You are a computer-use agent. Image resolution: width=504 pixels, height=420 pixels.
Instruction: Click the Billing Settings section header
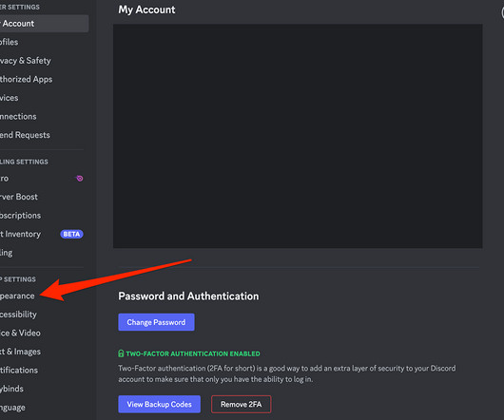point(24,162)
